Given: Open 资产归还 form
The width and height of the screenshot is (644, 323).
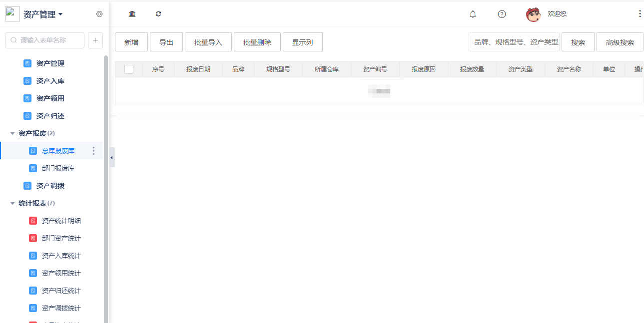Looking at the screenshot, I should (x=50, y=116).
